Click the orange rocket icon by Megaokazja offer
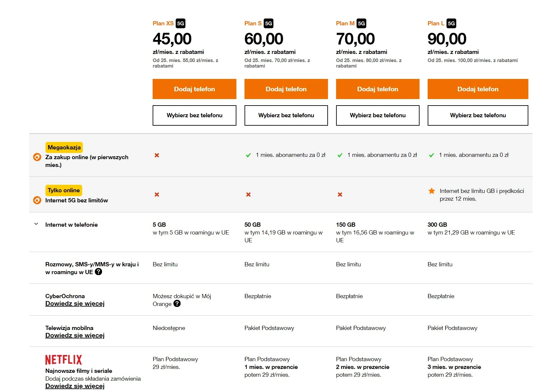The height and width of the screenshot is (392, 541). 37,157
